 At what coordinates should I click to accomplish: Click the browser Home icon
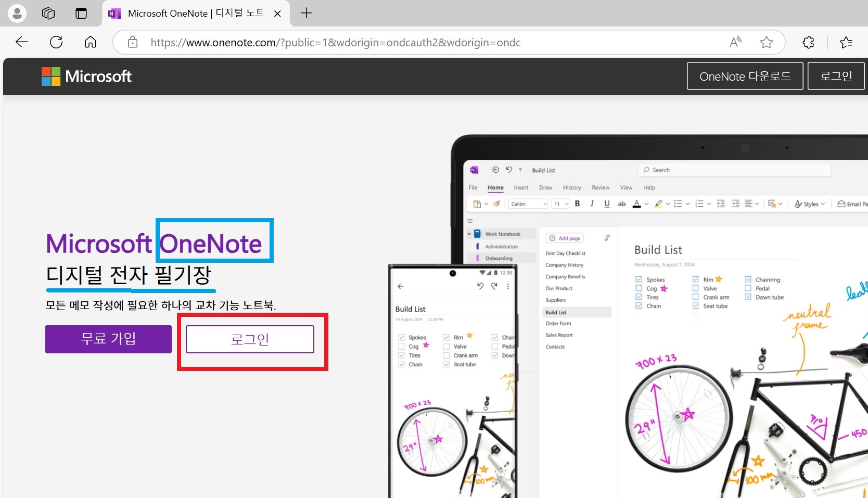(x=91, y=42)
